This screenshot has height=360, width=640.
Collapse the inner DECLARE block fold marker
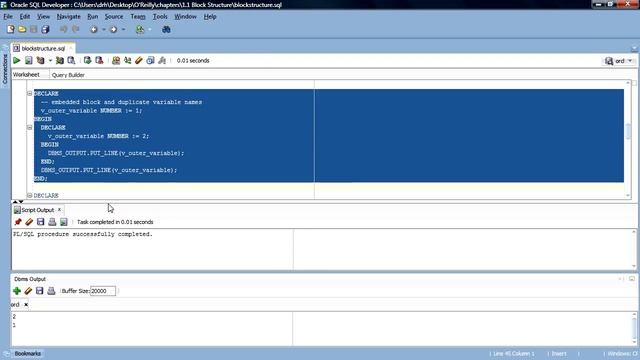pos(29,127)
